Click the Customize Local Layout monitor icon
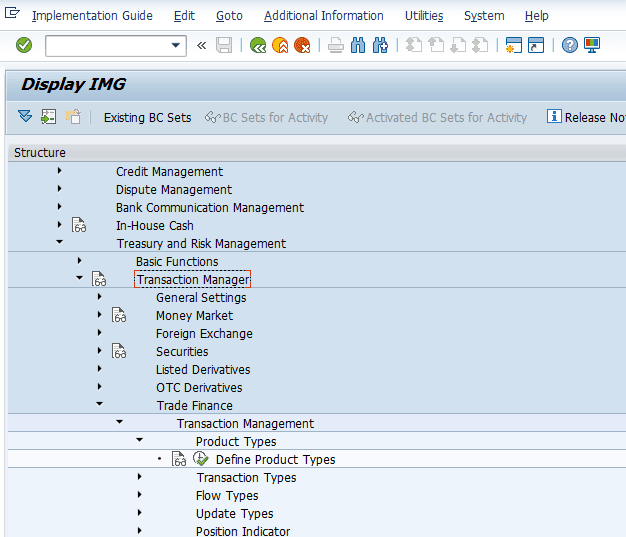This screenshot has height=537, width=626. click(x=592, y=45)
